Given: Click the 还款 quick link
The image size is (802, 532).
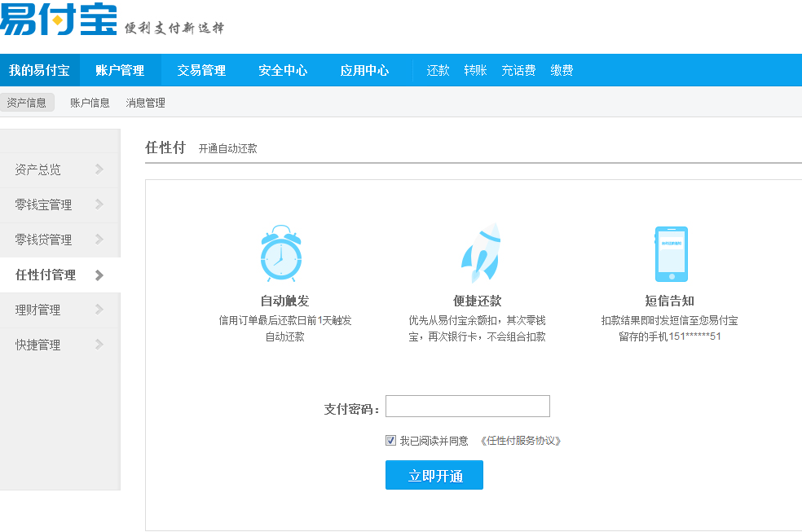Looking at the screenshot, I should click(x=438, y=70).
